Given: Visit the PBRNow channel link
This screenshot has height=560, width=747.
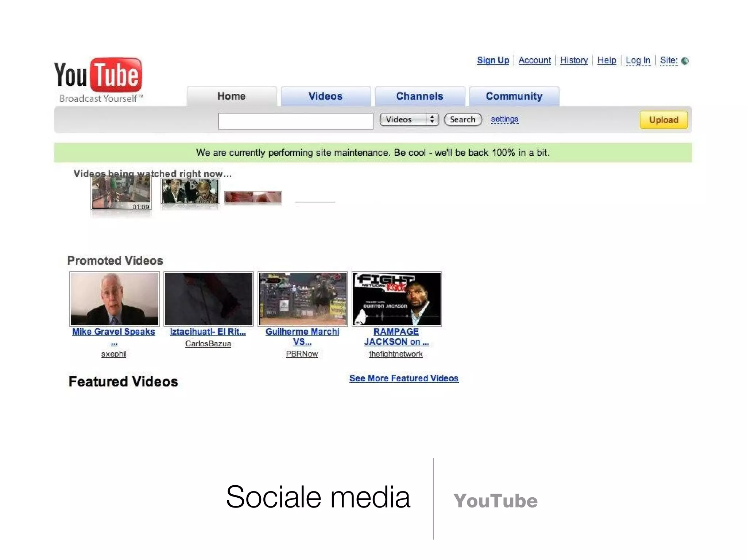Looking at the screenshot, I should (302, 354).
